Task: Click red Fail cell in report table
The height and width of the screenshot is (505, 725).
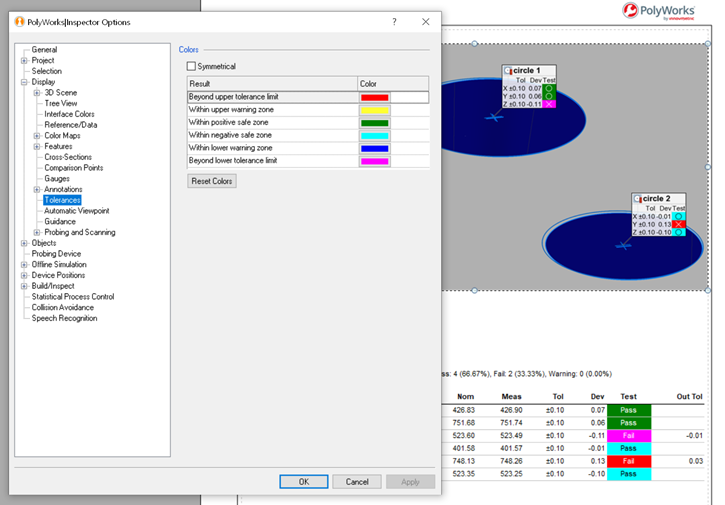Action: 629,461
